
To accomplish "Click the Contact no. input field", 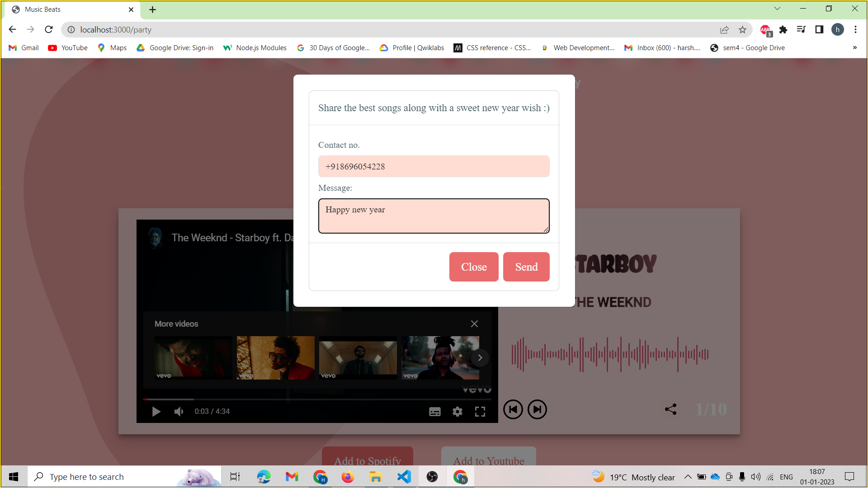I will (434, 166).
